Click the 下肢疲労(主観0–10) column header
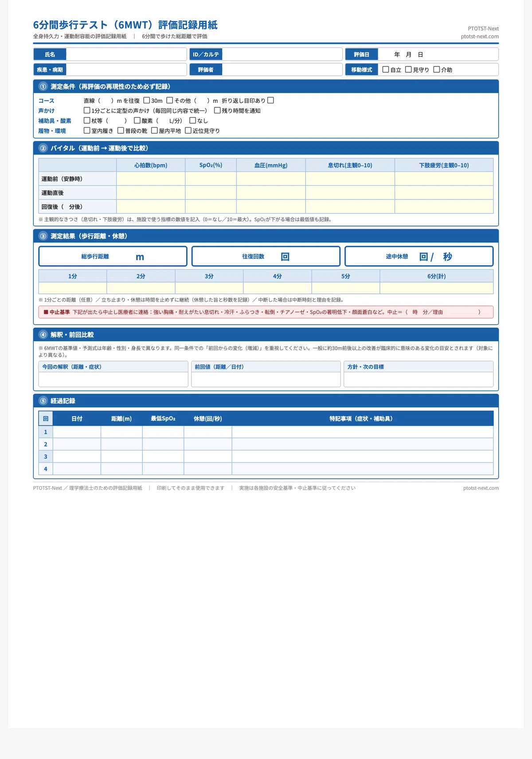 444,165
